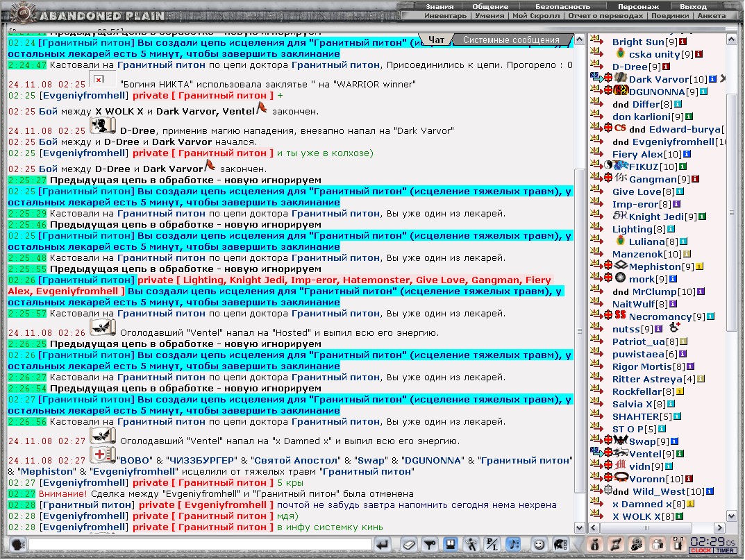The image size is (745, 560).
Task: Click the red cross healer icon next to Swap
Action: point(608,440)
